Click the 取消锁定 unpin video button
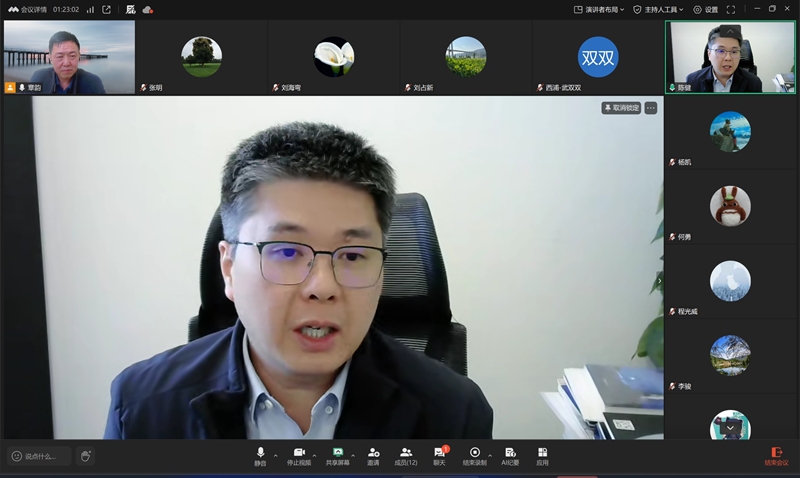The width and height of the screenshot is (800, 478). pyautogui.click(x=621, y=108)
